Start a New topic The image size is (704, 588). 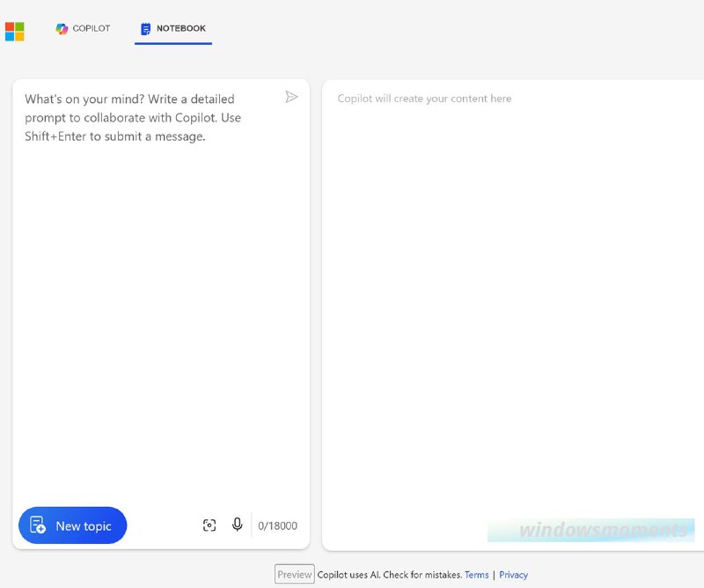[73, 526]
